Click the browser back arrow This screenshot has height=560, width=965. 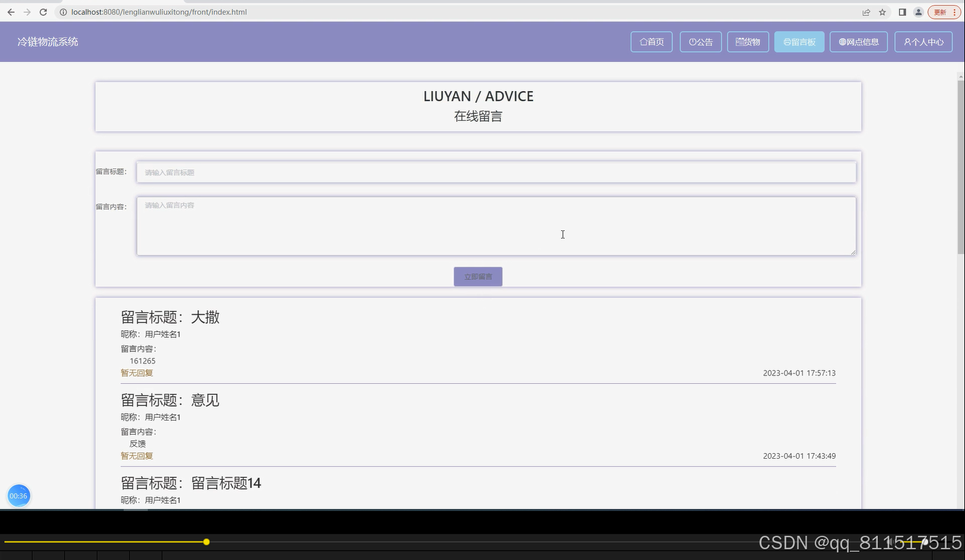[10, 11]
